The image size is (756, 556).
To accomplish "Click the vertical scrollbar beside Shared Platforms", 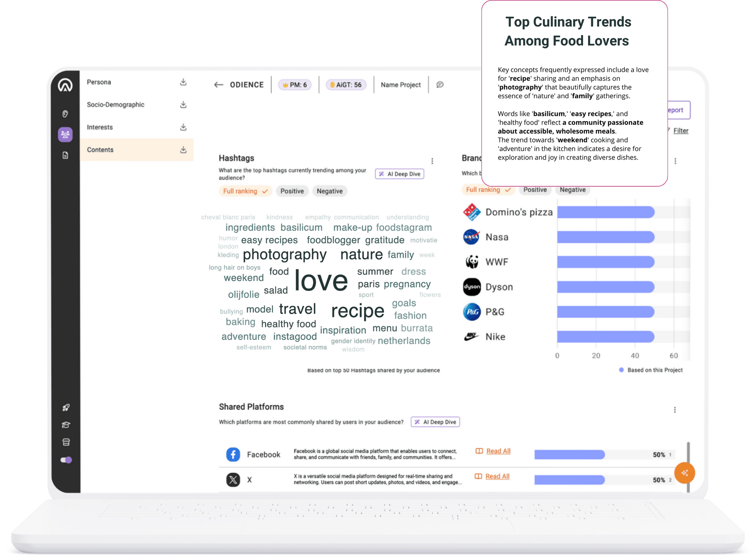I will (x=688, y=467).
